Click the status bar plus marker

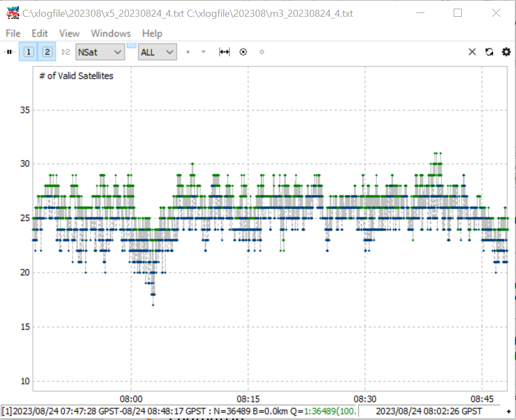click(508, 411)
